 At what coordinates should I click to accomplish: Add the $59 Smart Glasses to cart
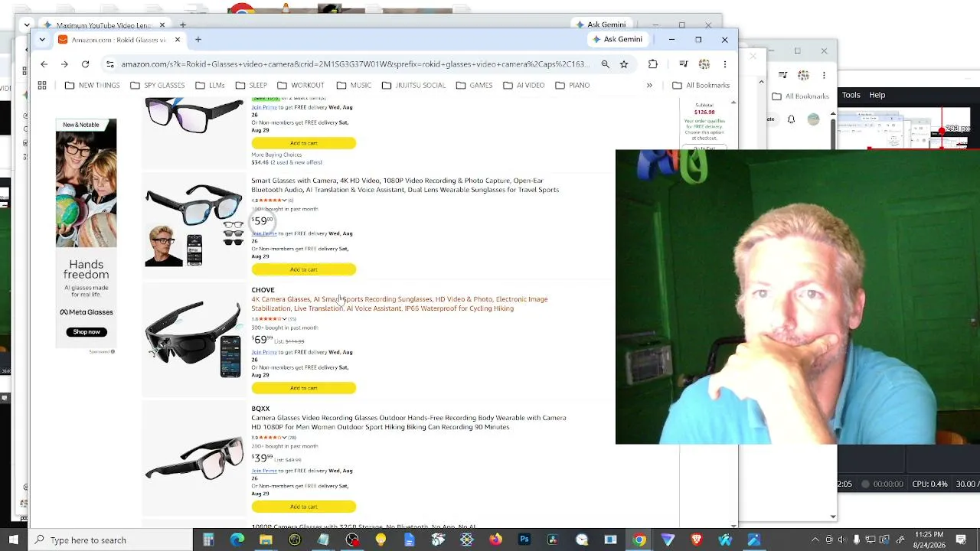(303, 269)
